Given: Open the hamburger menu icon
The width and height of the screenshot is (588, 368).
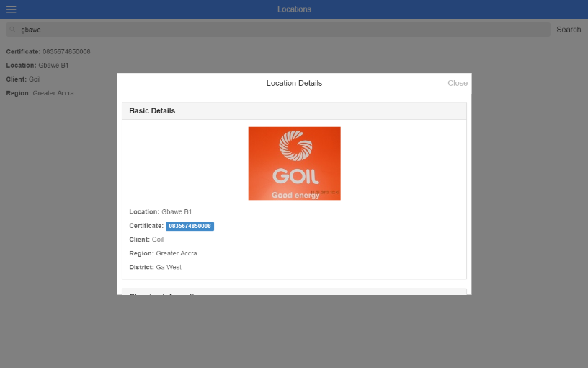Looking at the screenshot, I should pyautogui.click(x=12, y=9).
